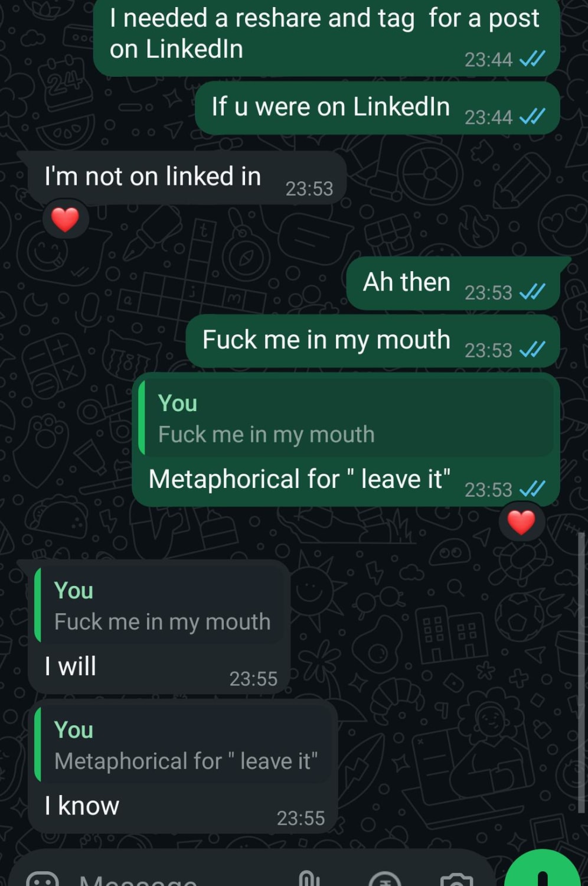
Task: Select the 'If u were on LinkedIn' message
Action: [x=377, y=108]
